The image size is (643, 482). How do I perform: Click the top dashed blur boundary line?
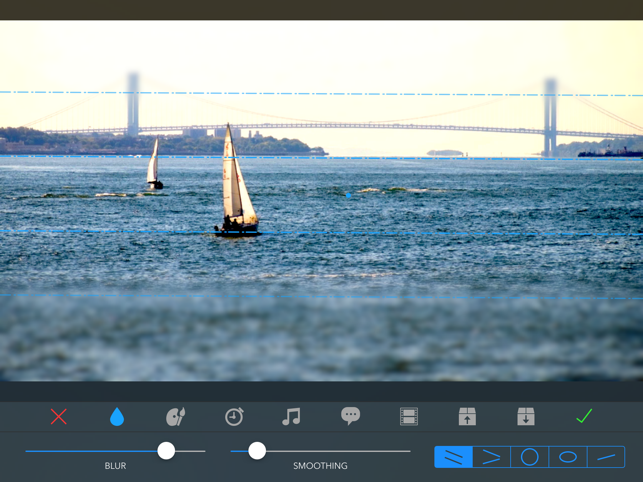[320, 94]
